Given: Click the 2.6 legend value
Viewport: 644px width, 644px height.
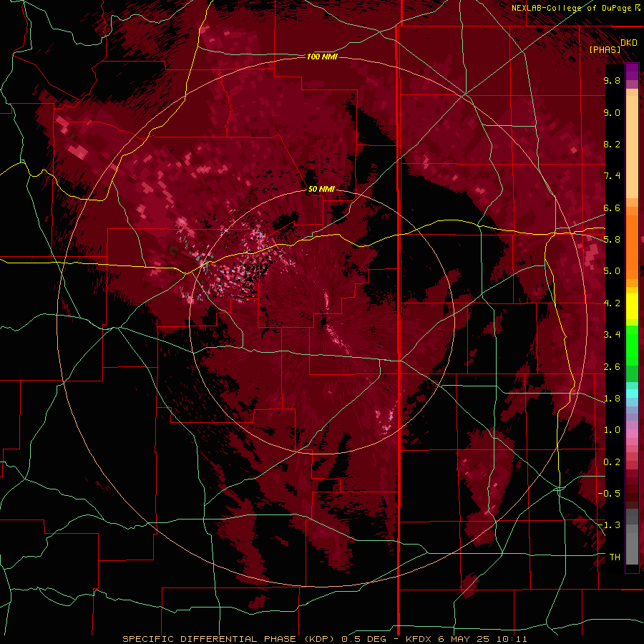Looking at the screenshot, I should tap(612, 367).
